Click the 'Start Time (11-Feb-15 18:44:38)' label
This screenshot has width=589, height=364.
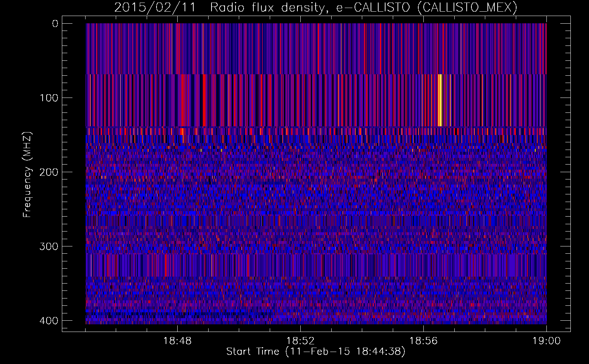(316, 352)
